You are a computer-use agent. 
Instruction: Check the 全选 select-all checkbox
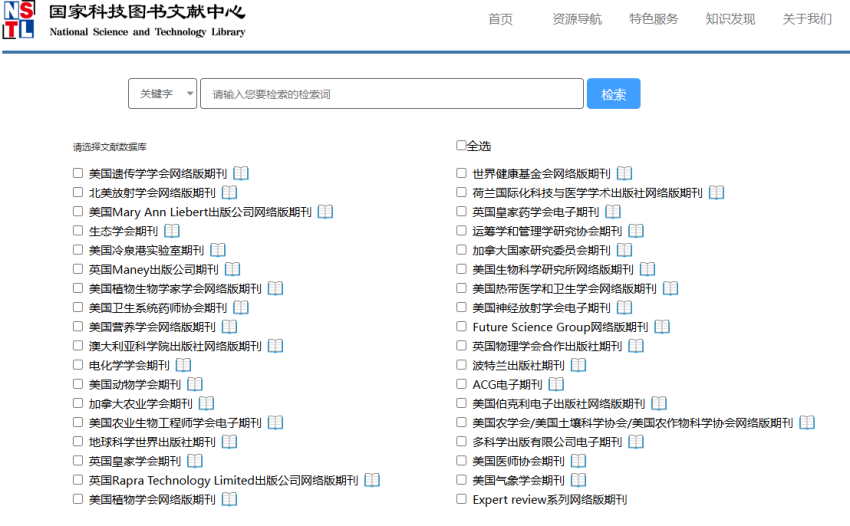461,145
